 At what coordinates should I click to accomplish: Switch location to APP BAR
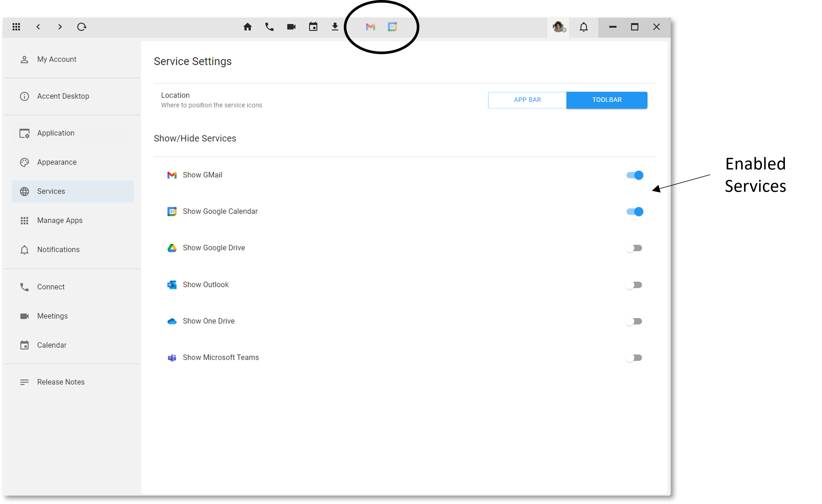tap(527, 100)
